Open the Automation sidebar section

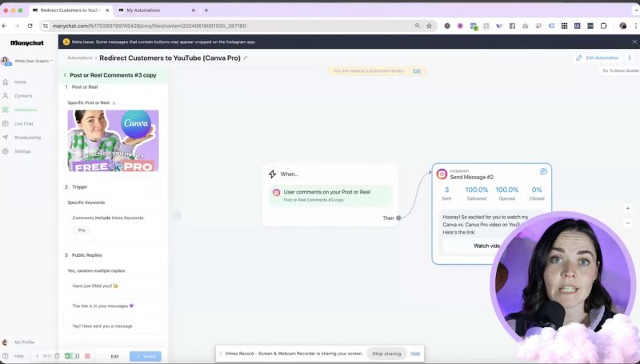point(26,110)
